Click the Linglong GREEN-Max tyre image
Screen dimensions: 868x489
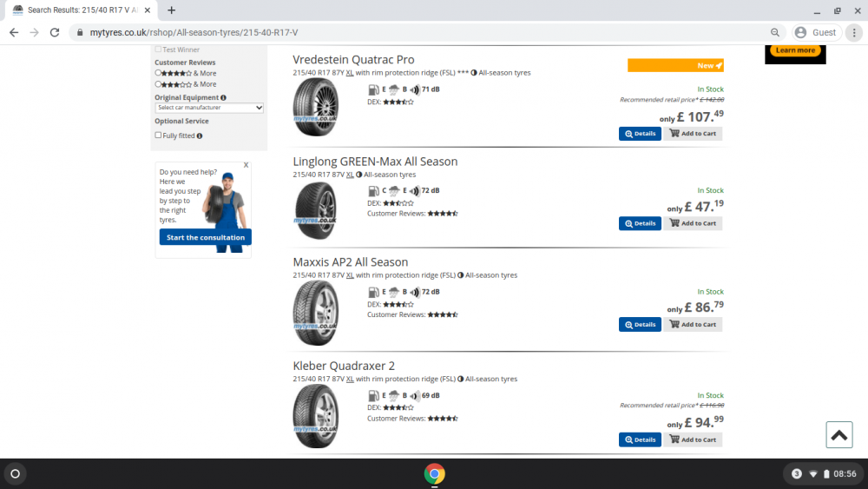click(x=316, y=210)
